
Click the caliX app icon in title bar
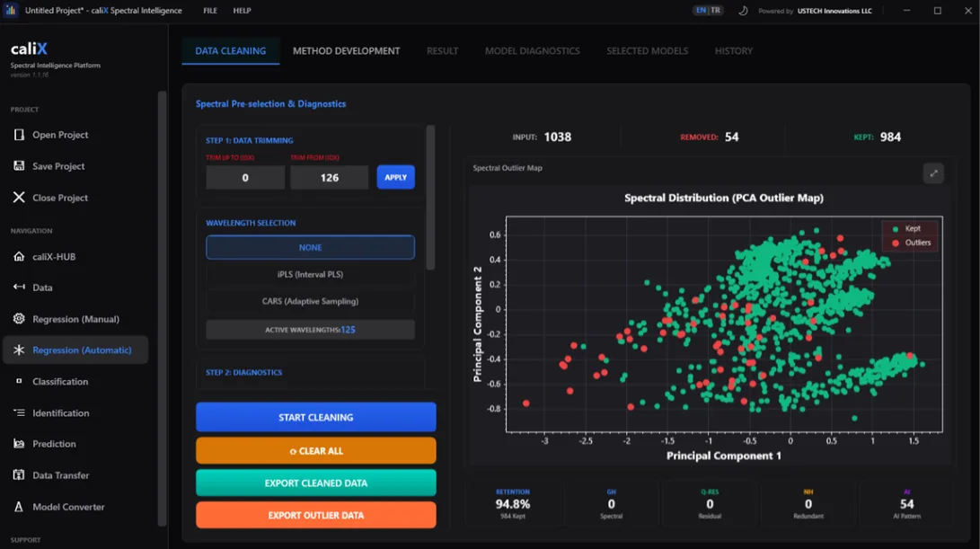coord(11,11)
